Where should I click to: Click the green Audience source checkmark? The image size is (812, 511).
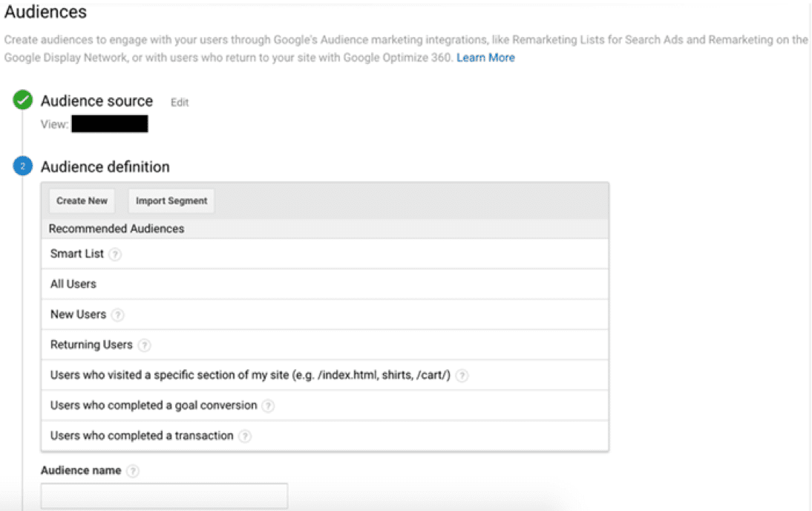coord(22,101)
